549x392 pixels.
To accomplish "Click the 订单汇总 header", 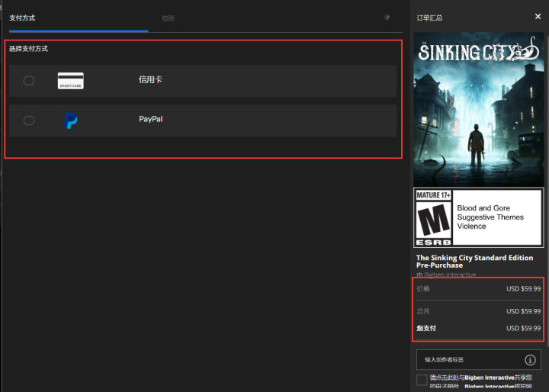I will [429, 18].
